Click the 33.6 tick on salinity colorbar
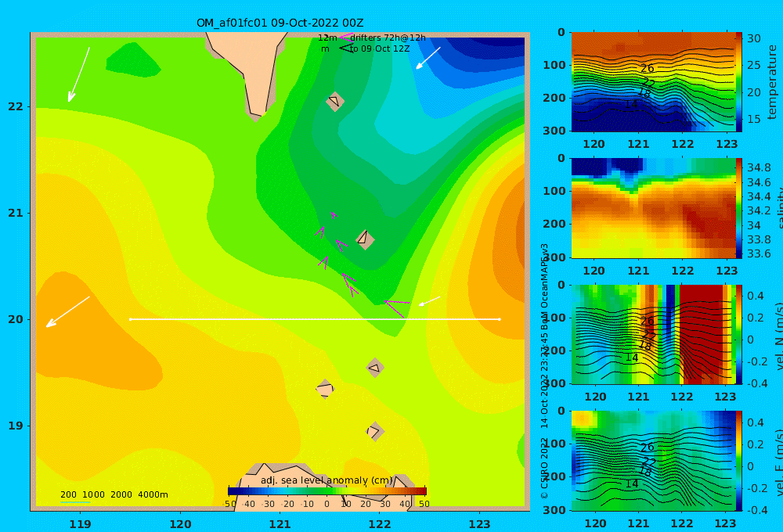The width and height of the screenshot is (783, 532). click(759, 254)
